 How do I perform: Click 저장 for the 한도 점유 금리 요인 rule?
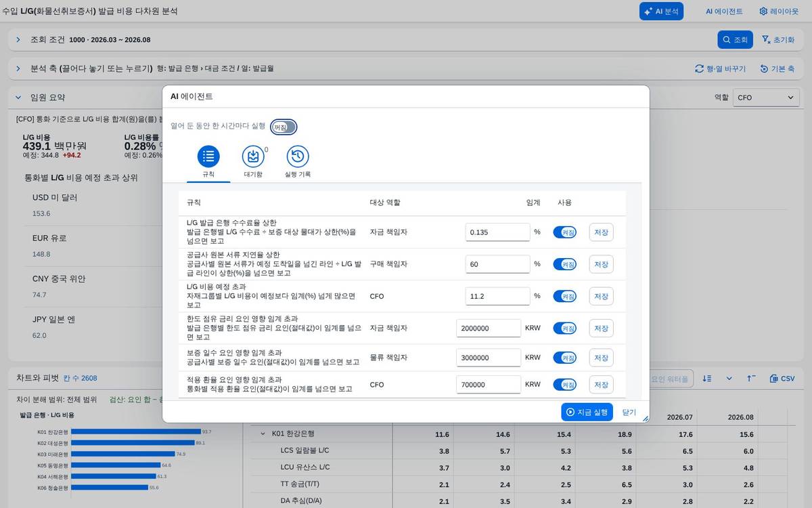(601, 328)
